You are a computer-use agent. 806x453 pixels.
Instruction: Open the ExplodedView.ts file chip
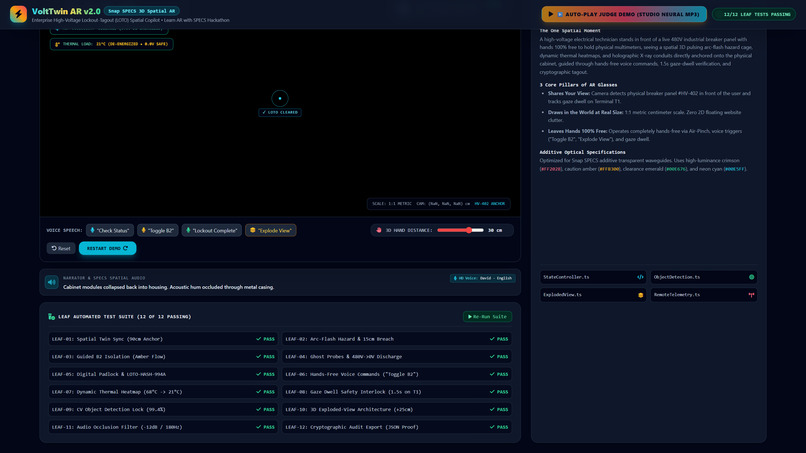593,295
